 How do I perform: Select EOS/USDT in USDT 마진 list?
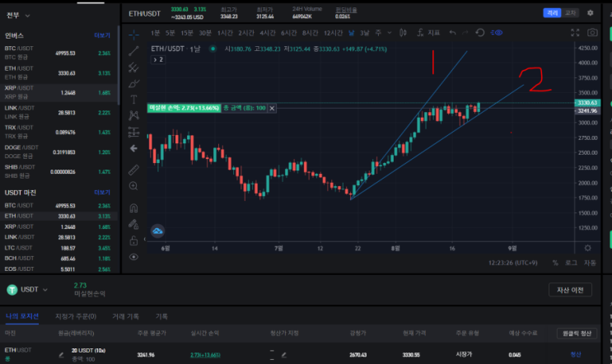pyautogui.click(x=58, y=268)
